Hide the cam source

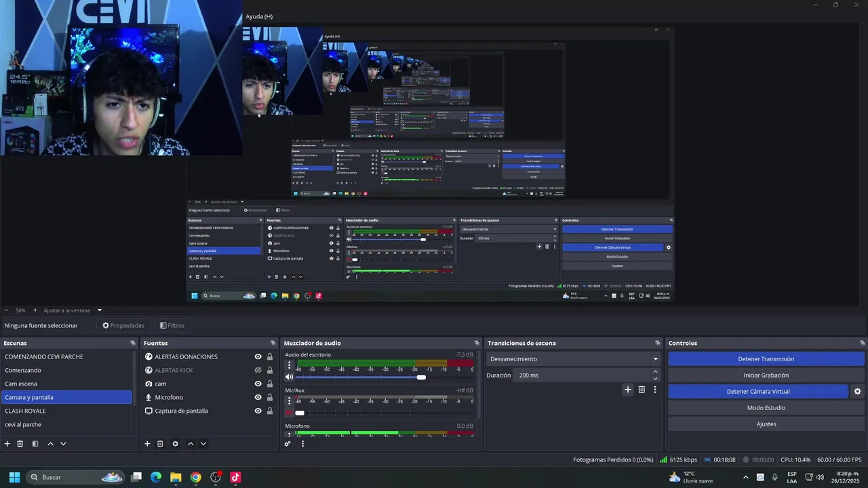[258, 384]
